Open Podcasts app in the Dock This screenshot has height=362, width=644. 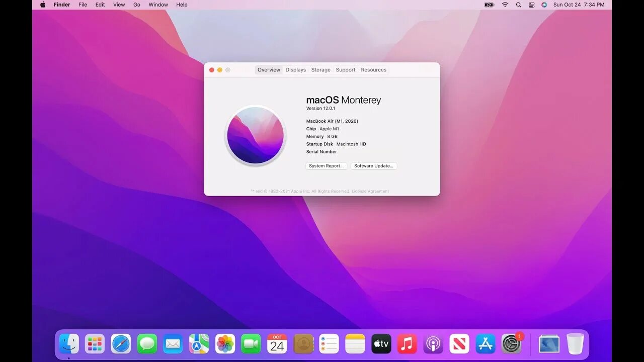(433, 344)
